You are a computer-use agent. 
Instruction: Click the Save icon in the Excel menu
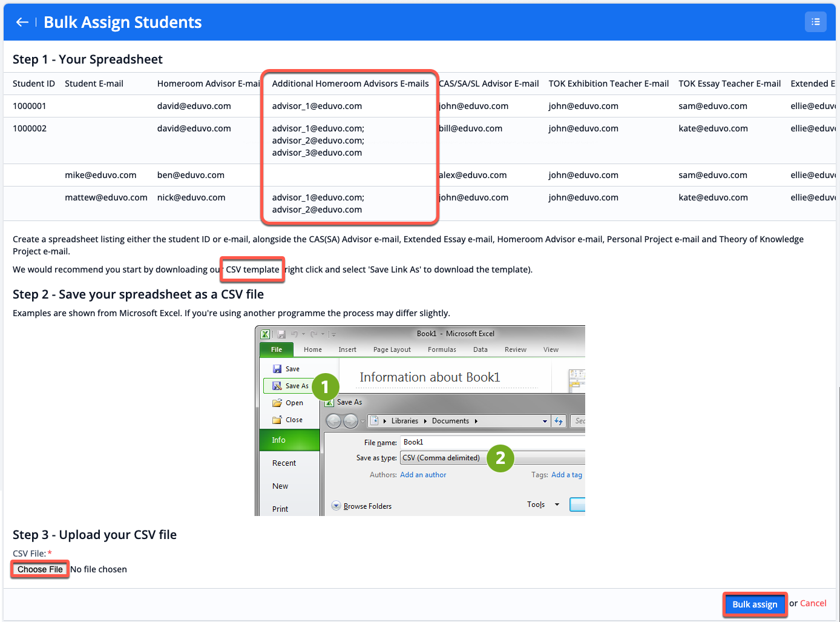coord(277,369)
